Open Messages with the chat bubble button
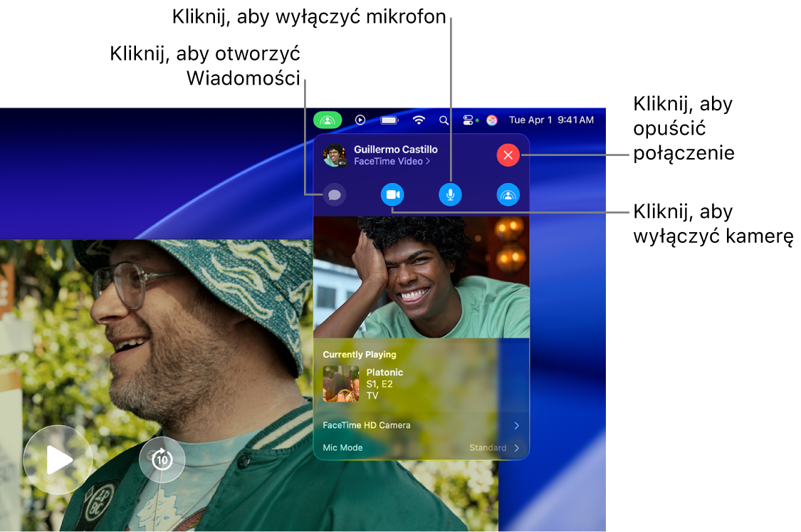 [335, 194]
